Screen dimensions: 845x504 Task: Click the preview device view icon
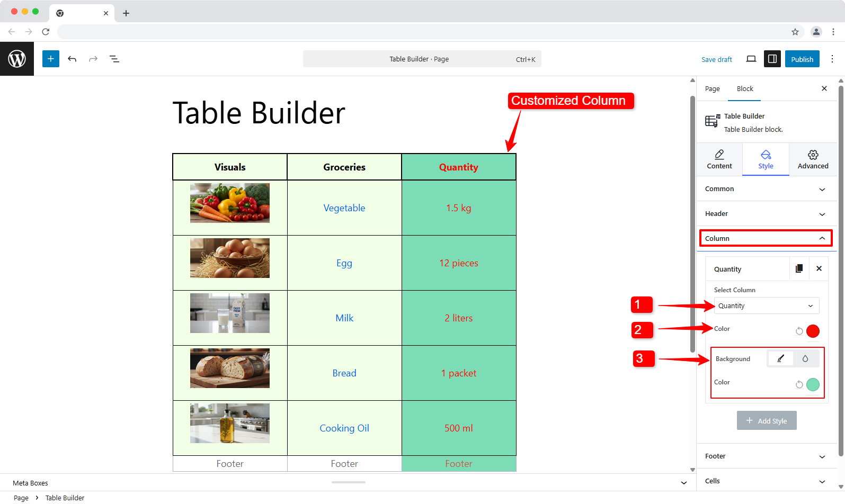click(x=751, y=59)
